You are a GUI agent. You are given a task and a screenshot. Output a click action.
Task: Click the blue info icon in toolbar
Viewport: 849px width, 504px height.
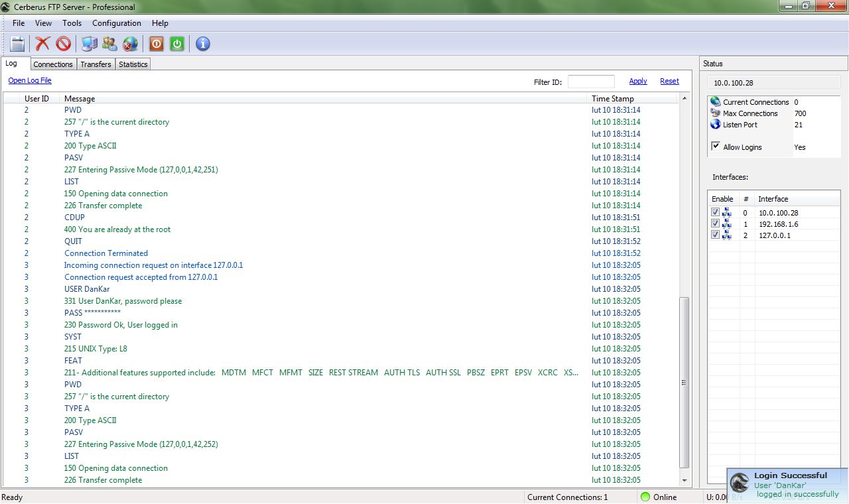coord(203,44)
